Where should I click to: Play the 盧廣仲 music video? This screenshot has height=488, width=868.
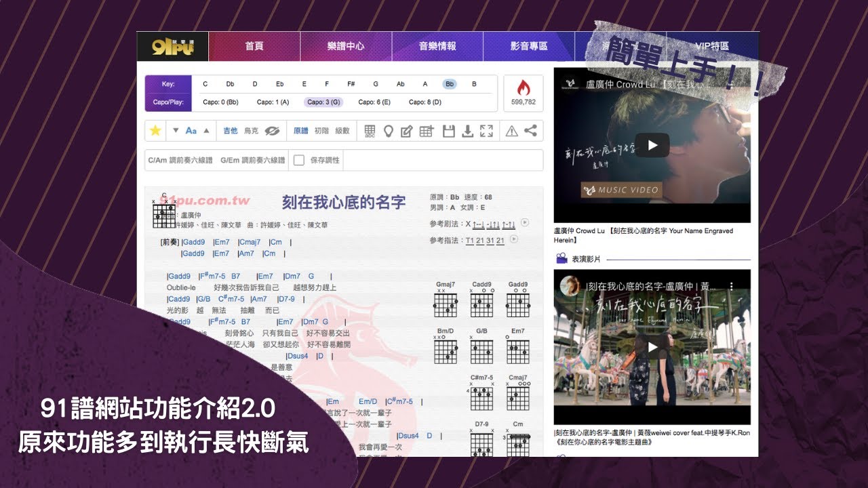click(x=652, y=145)
